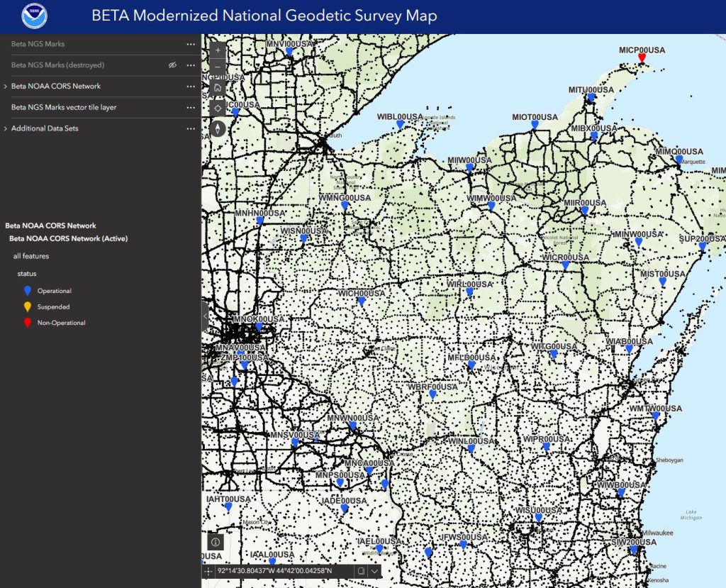Open coordinate format dropdown arrow
This screenshot has width=726, height=588.
[374, 571]
